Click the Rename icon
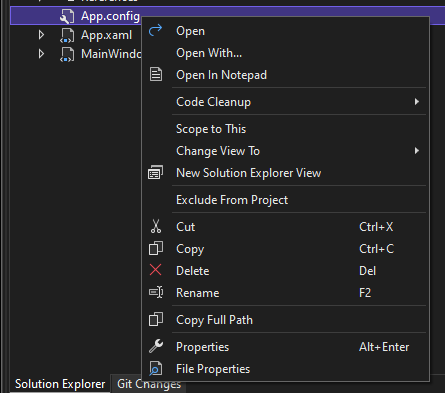 point(156,292)
